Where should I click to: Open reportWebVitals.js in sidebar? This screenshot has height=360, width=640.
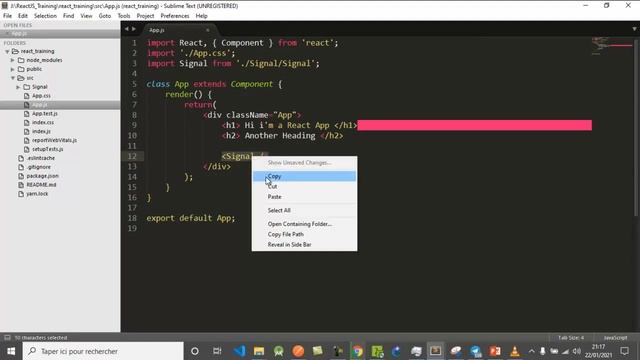[54, 140]
